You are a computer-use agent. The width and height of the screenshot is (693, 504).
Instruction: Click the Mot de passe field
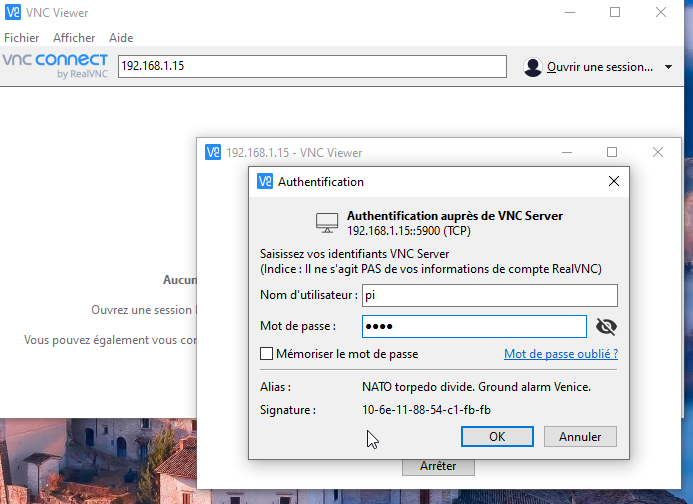click(474, 326)
